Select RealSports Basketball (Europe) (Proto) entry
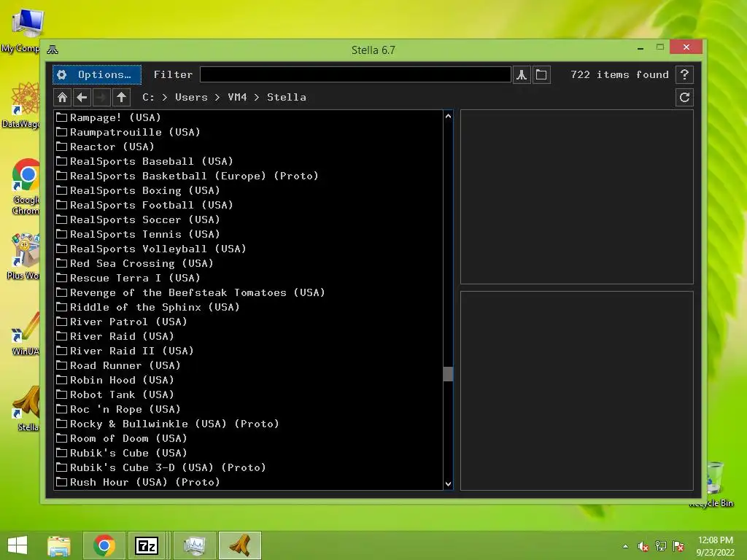Screen dimensions: 747x560 coord(249,176)
